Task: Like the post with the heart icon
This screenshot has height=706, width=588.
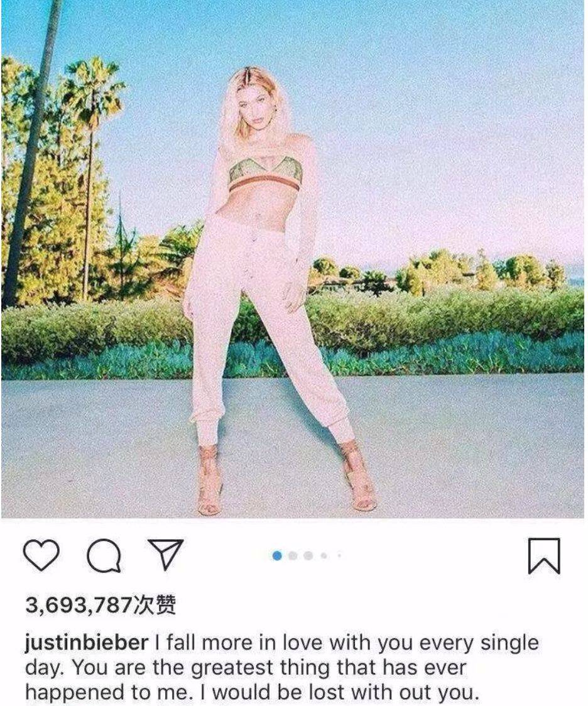Action: click(x=41, y=555)
